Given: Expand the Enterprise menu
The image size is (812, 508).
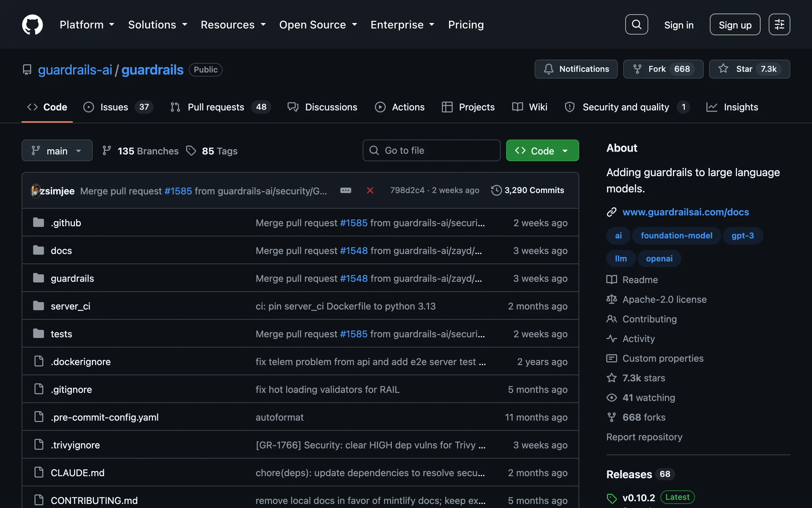Looking at the screenshot, I should [x=403, y=24].
